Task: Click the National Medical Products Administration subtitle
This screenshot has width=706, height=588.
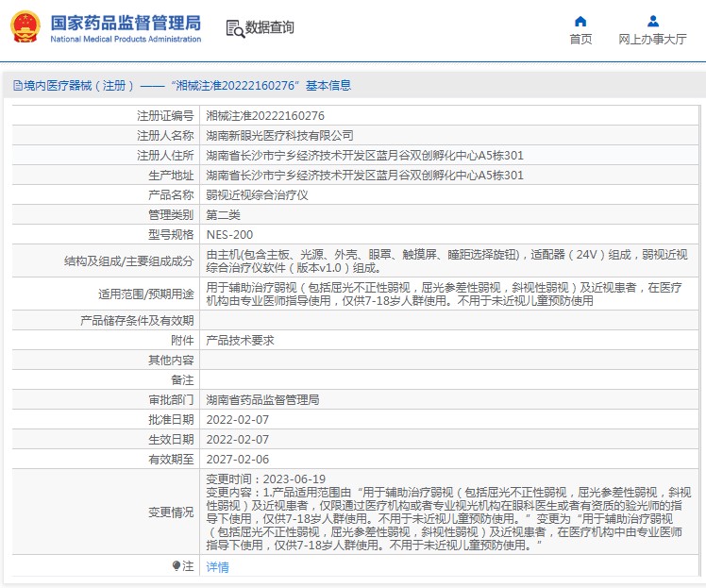Action: (125, 40)
